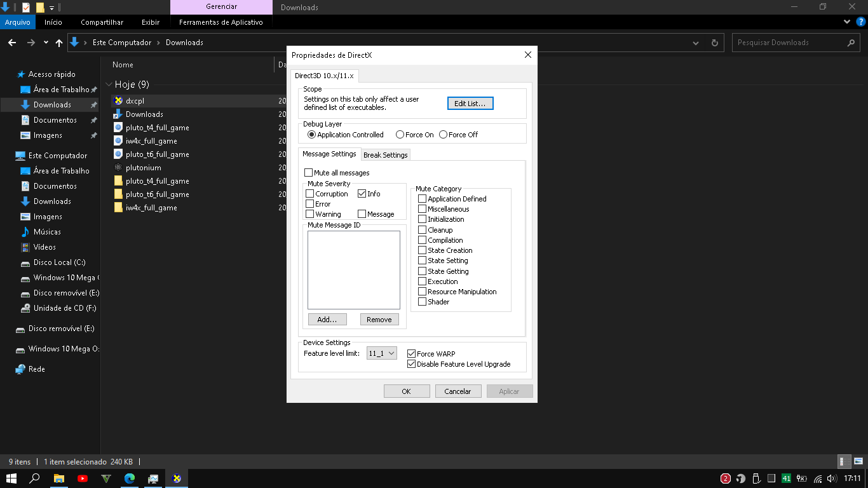This screenshot has width=868, height=488.
Task: Switch to large icons view in status bar
Action: (x=857, y=462)
